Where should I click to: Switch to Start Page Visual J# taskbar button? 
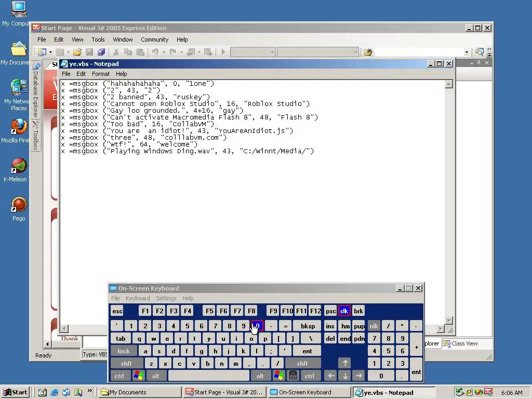click(x=224, y=392)
